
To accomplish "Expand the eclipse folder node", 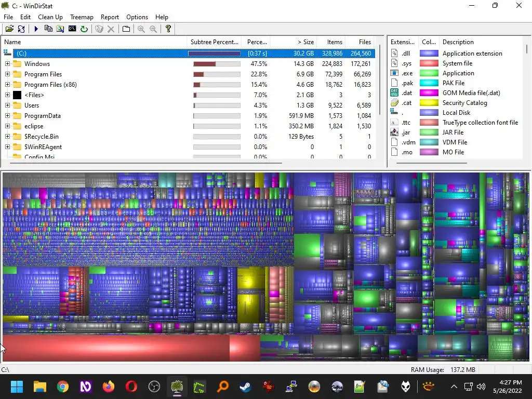I will [7, 126].
